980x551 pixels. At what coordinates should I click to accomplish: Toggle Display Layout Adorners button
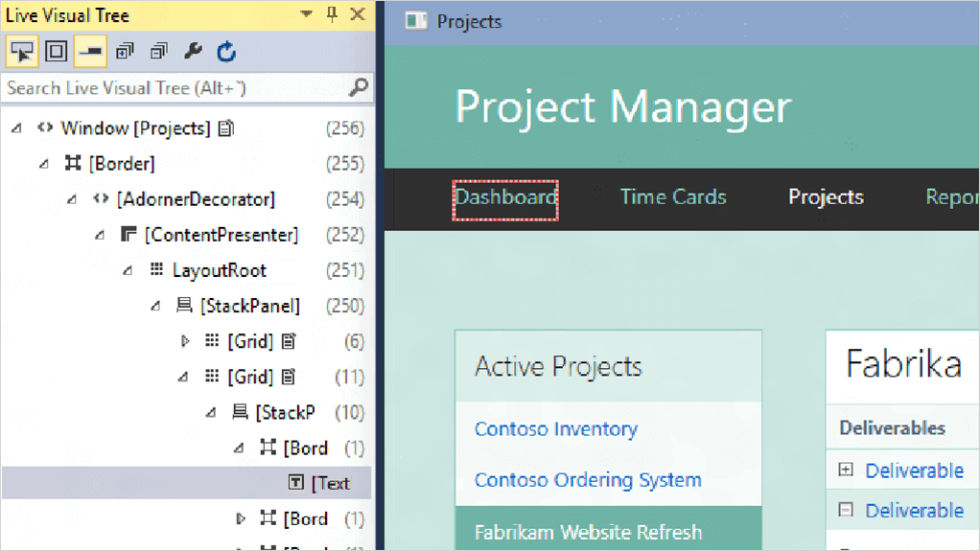click(x=57, y=52)
